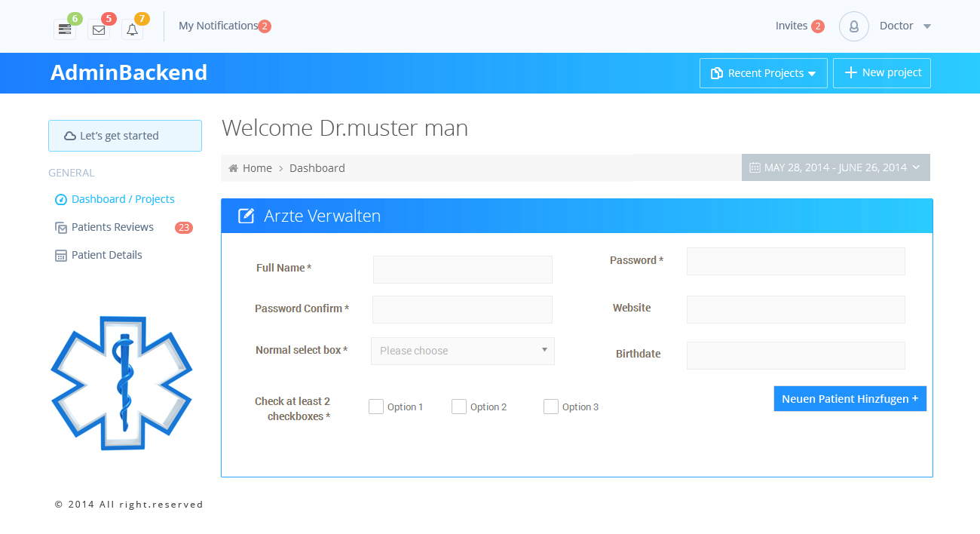Click the edit icon beside Arzte Verwalten
The height and width of the screenshot is (534, 980).
pos(246,216)
